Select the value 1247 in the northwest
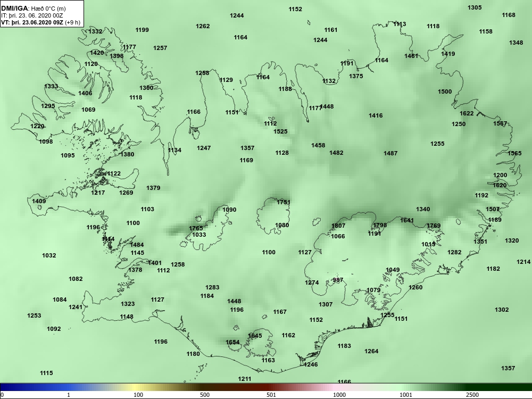The width and height of the screenshot is (532, 399). tap(204, 148)
